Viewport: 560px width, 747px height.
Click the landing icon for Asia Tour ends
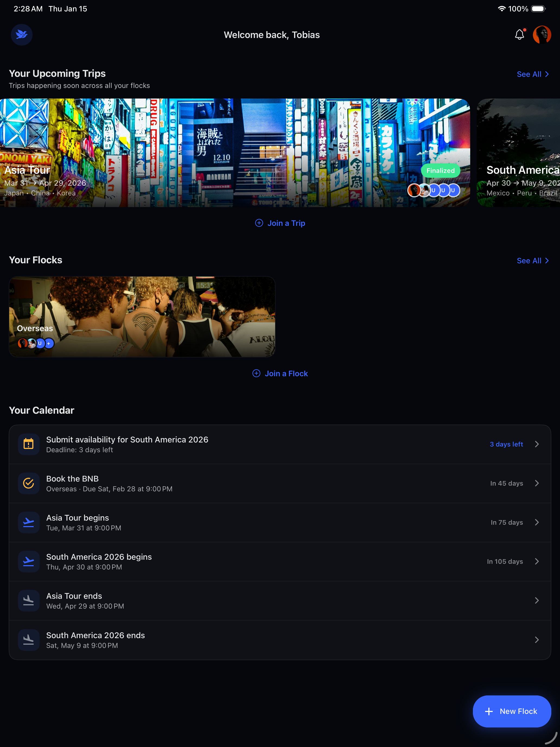29,601
